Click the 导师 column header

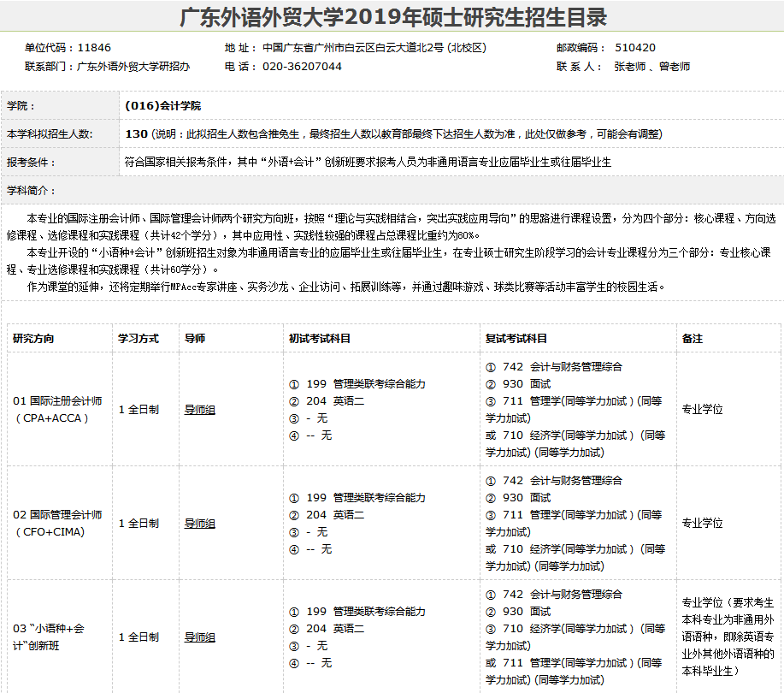click(195, 338)
